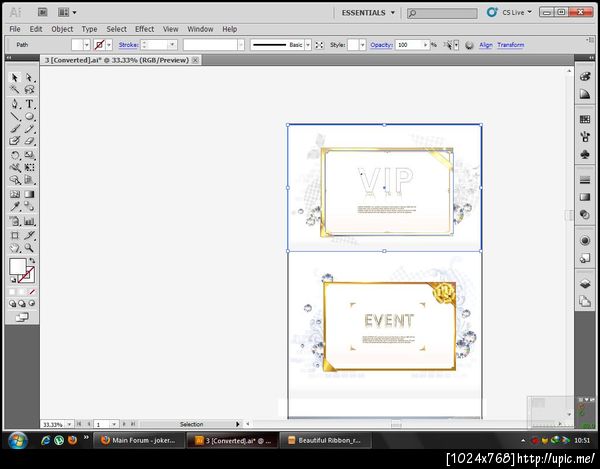600x469 pixels.
Task: Open the Object menu
Action: (62, 29)
